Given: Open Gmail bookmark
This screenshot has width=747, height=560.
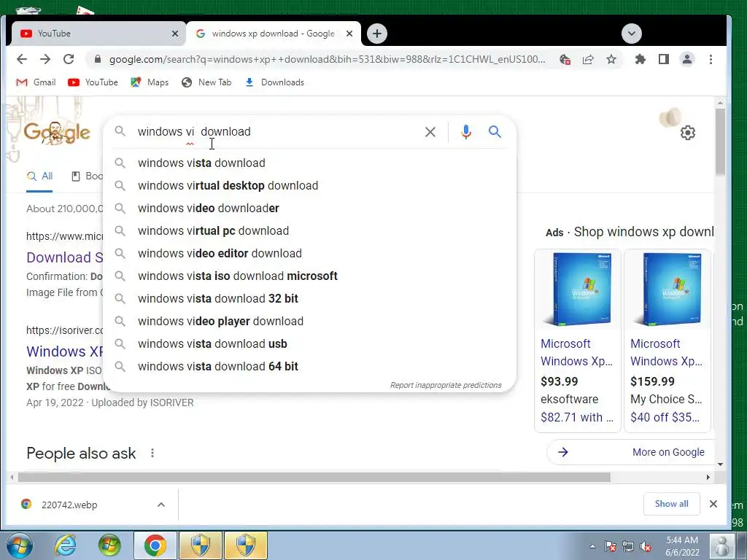Looking at the screenshot, I should [36, 82].
